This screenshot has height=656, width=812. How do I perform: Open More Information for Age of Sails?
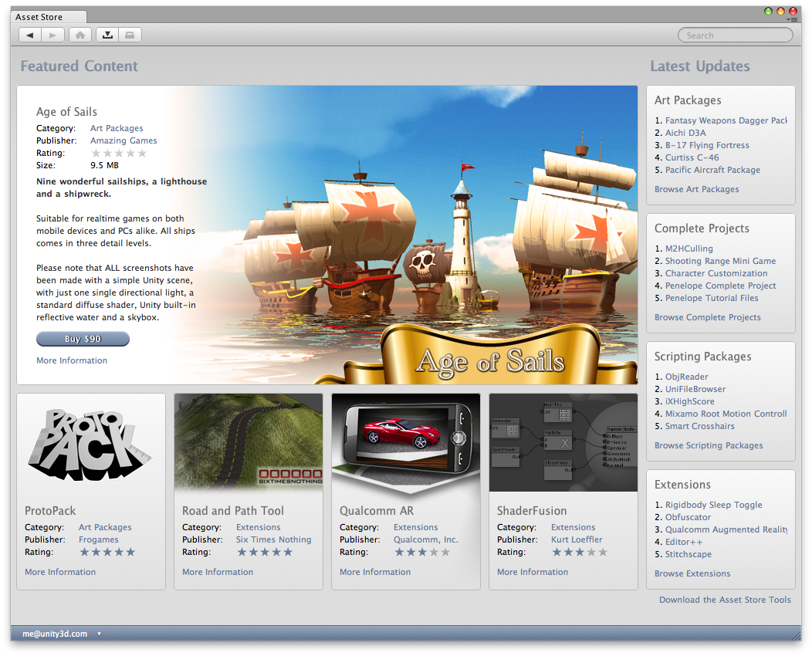pos(72,360)
